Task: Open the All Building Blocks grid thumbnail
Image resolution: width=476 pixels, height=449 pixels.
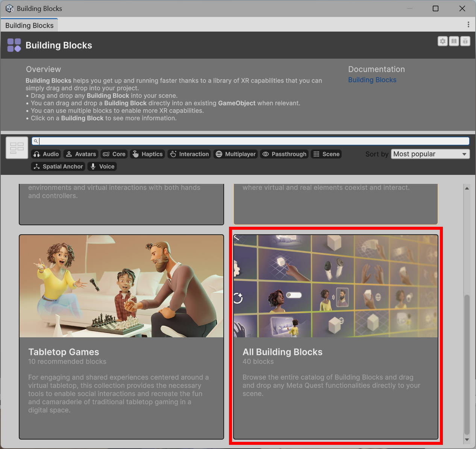Action: point(336,286)
